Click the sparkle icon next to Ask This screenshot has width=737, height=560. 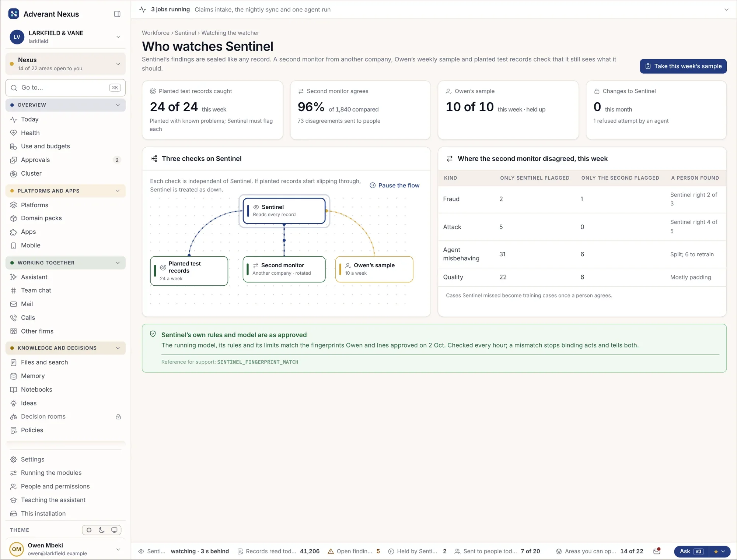click(716, 552)
